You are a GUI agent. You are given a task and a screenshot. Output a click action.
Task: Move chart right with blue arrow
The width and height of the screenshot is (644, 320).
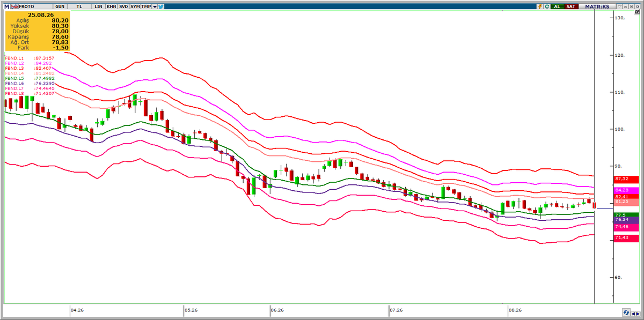point(638,314)
